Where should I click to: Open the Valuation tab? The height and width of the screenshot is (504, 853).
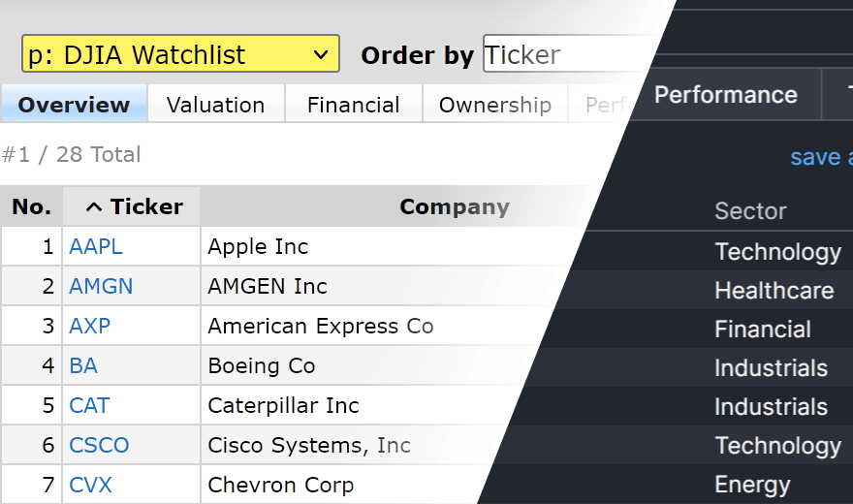coord(215,105)
